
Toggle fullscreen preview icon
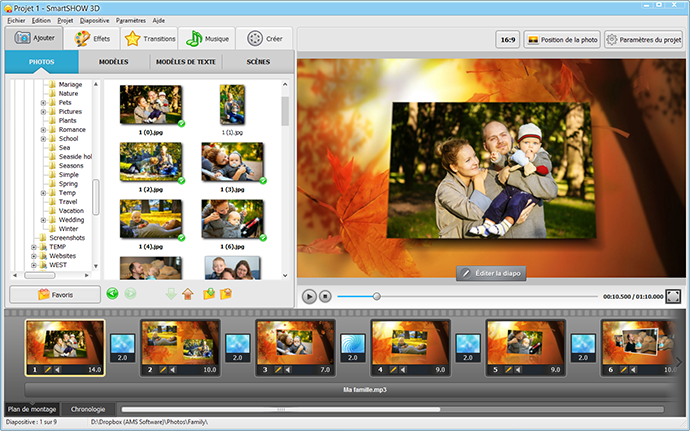pyautogui.click(x=673, y=297)
